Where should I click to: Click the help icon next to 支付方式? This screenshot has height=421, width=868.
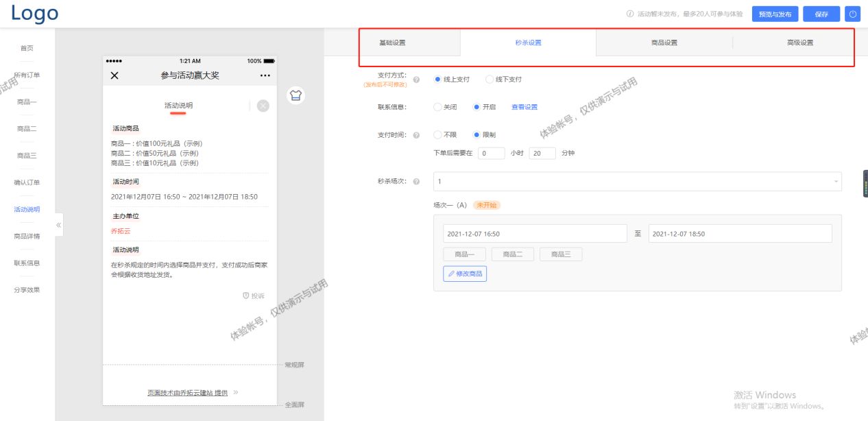417,78
